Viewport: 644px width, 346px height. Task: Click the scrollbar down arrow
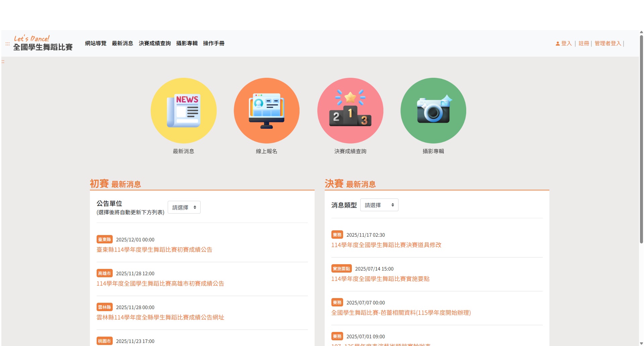[641, 343]
